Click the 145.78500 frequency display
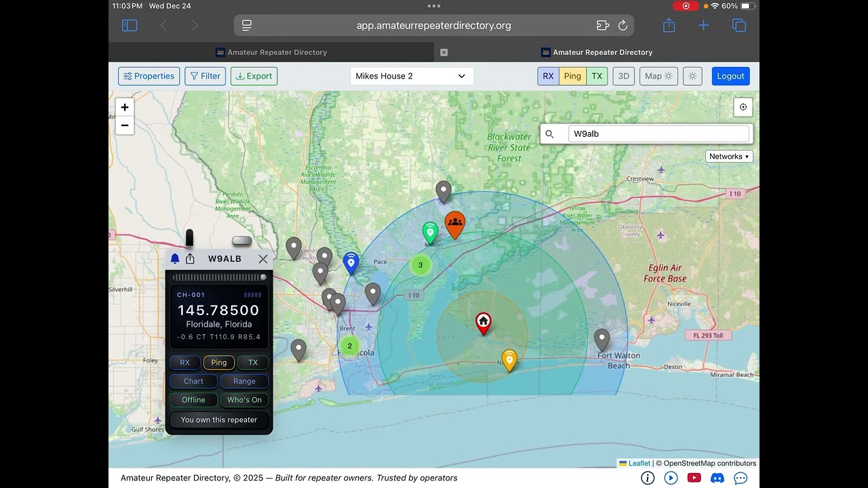Screen dimensions: 868x488 (218, 310)
